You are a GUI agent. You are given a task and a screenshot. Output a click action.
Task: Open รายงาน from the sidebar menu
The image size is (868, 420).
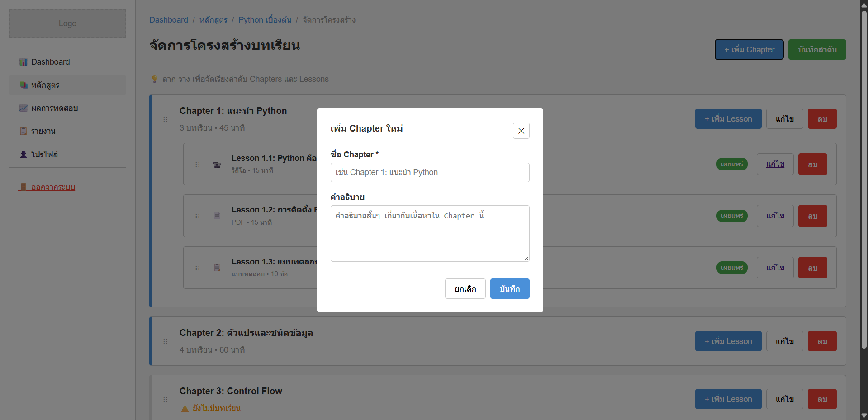coord(43,131)
